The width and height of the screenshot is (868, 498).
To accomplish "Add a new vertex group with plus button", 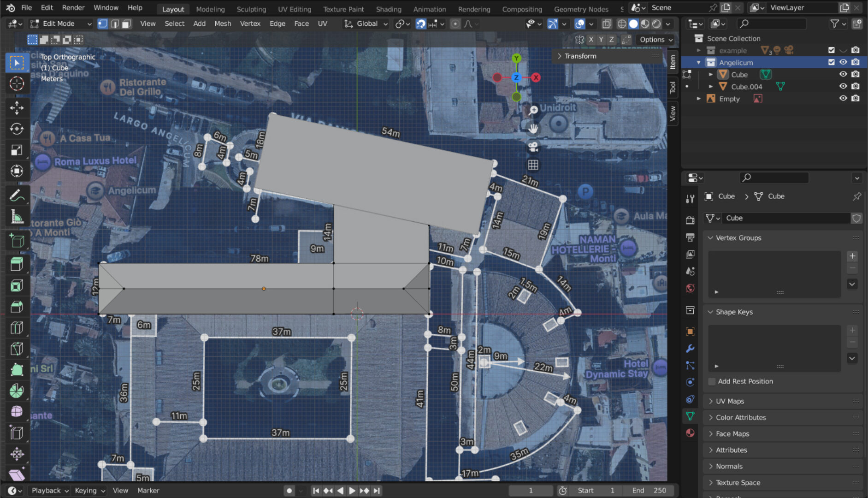I will coord(853,256).
